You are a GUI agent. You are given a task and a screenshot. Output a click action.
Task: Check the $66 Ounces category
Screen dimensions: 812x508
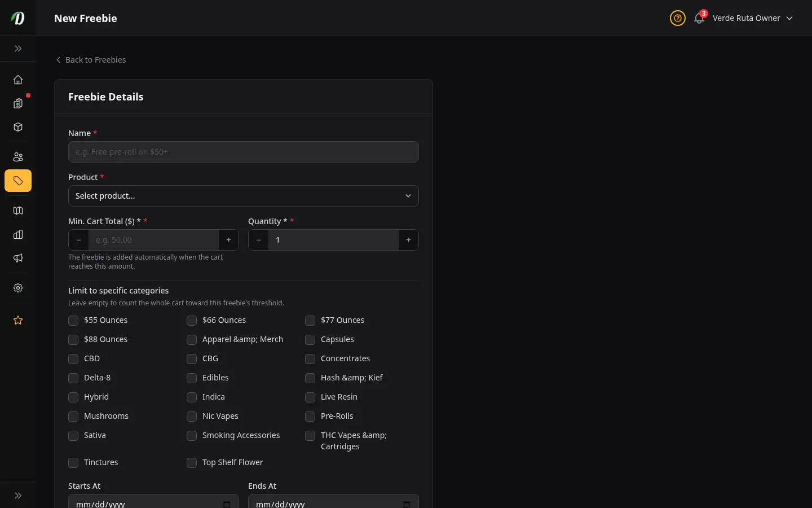[x=192, y=321]
